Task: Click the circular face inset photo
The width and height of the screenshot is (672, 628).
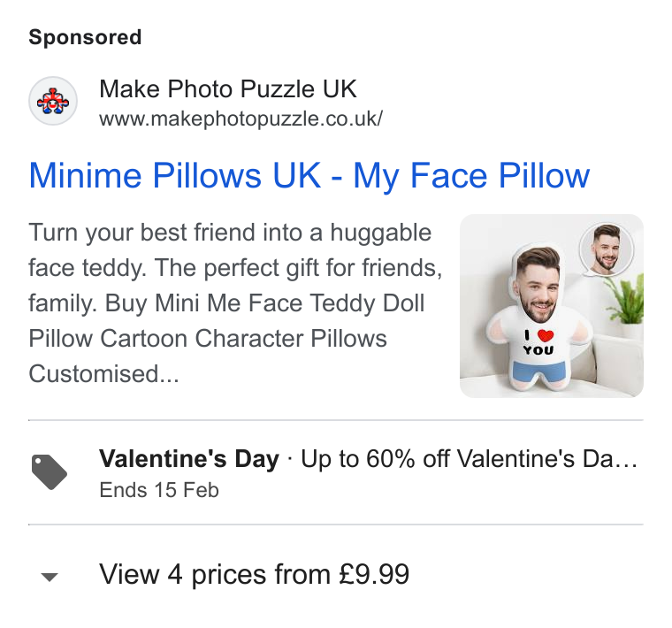Action: 607,249
